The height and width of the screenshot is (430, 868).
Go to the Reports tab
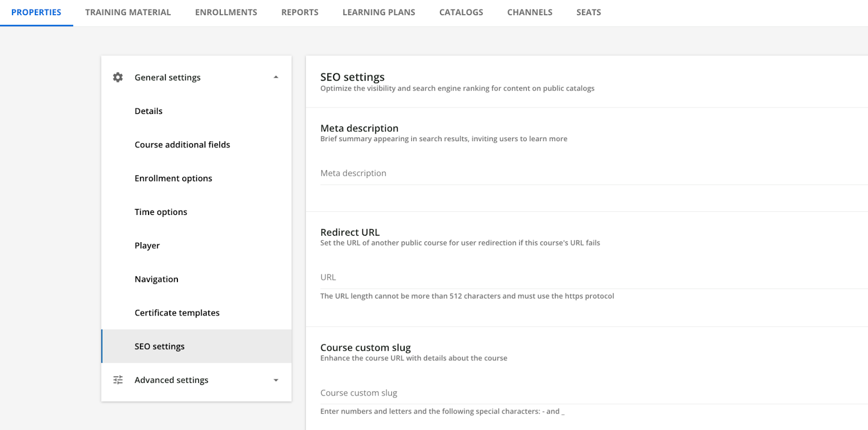pos(299,12)
